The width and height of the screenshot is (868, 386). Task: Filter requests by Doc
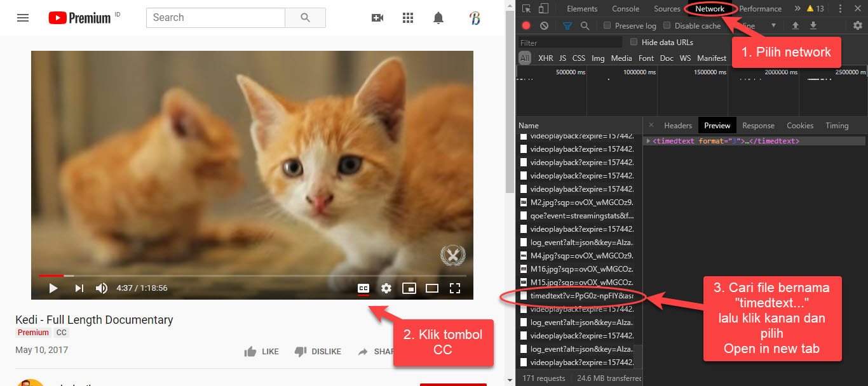(667, 58)
